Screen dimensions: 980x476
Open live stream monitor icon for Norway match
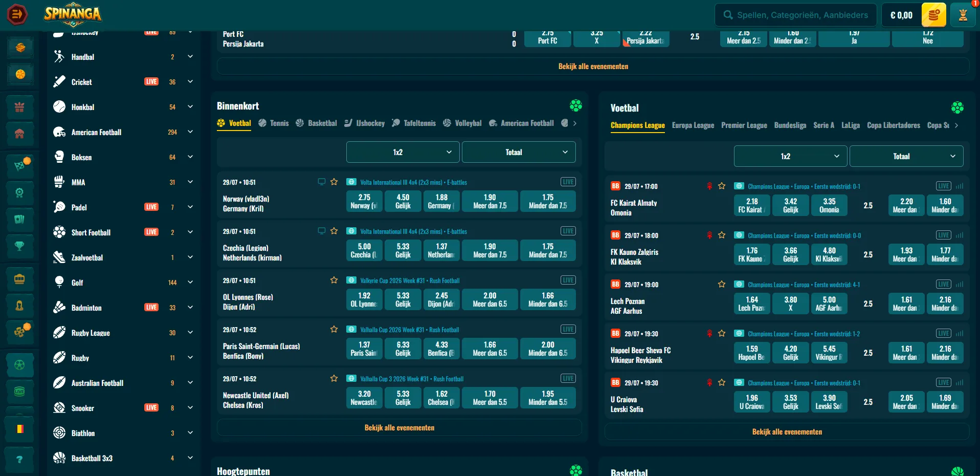click(322, 182)
